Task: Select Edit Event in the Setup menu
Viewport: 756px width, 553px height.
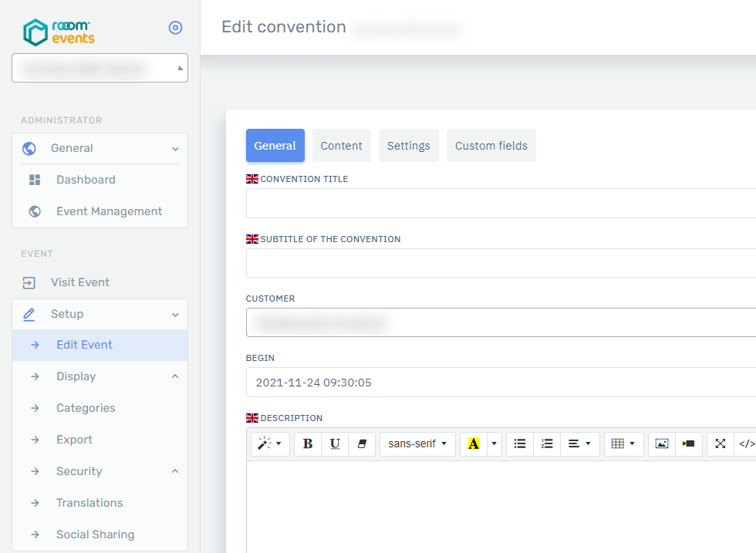Action: 100,346
